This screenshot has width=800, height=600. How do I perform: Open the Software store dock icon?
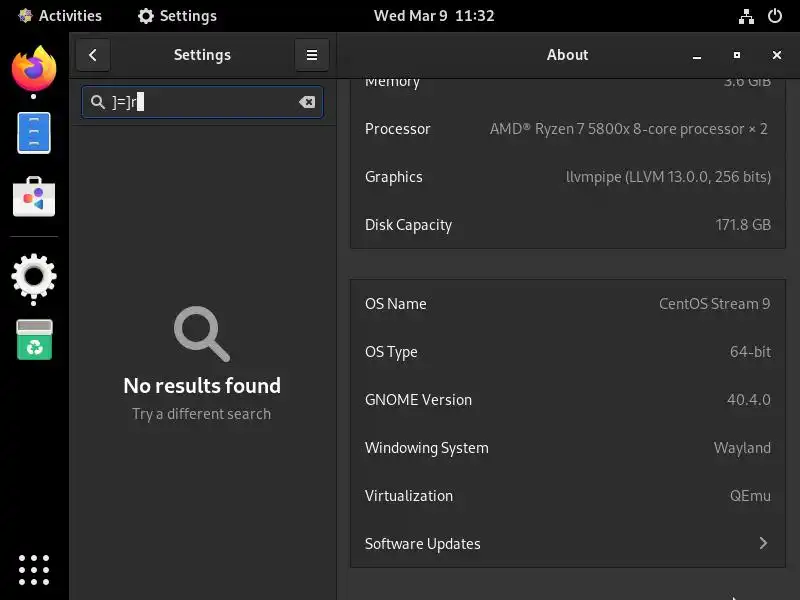(x=34, y=197)
